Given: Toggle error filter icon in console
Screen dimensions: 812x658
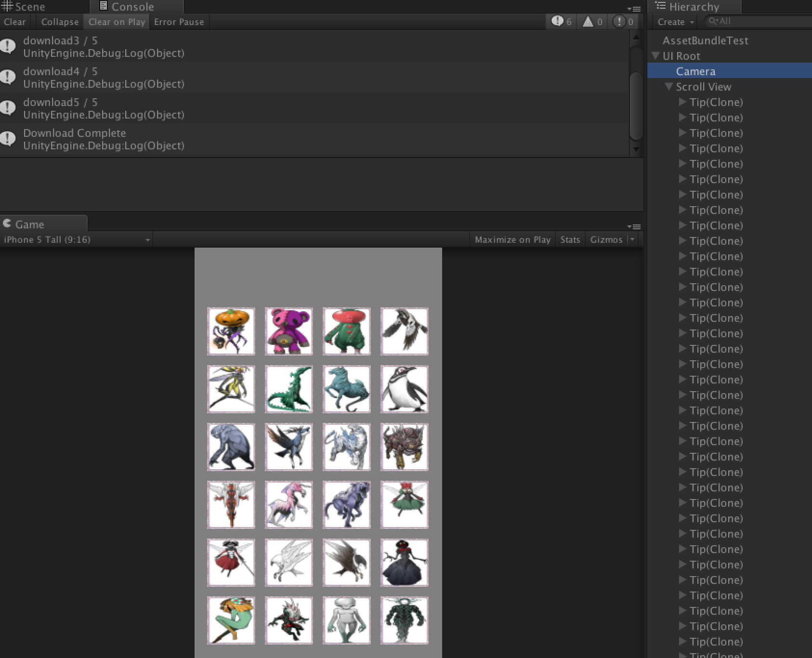Looking at the screenshot, I should pyautogui.click(x=623, y=22).
